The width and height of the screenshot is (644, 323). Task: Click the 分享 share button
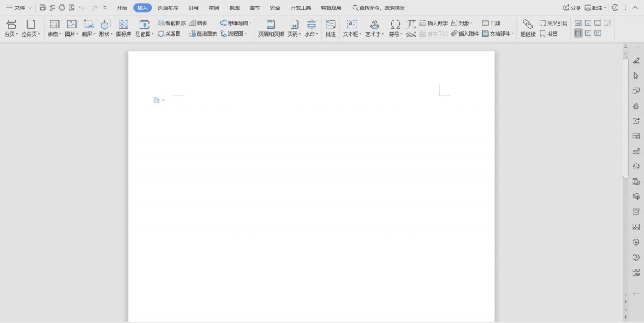pyautogui.click(x=572, y=8)
